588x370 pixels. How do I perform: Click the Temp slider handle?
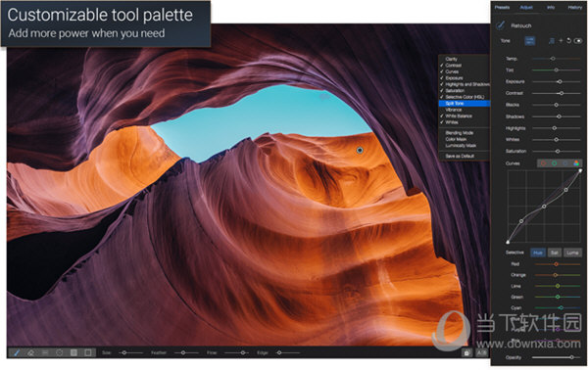pos(553,59)
